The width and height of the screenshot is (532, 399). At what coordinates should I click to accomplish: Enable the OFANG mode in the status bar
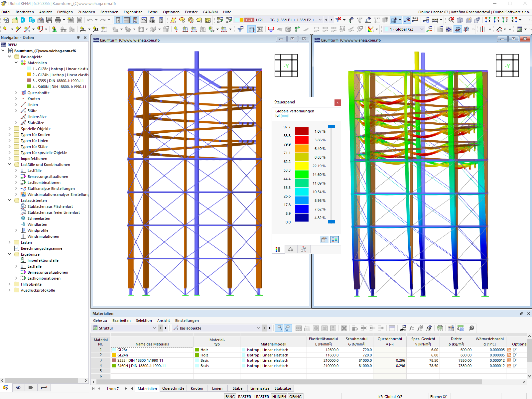295,396
